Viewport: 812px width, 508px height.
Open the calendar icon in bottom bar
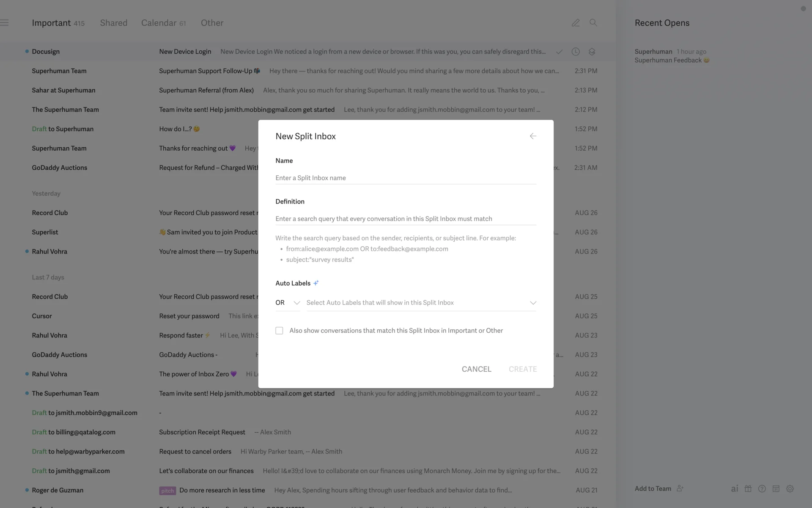pos(776,489)
